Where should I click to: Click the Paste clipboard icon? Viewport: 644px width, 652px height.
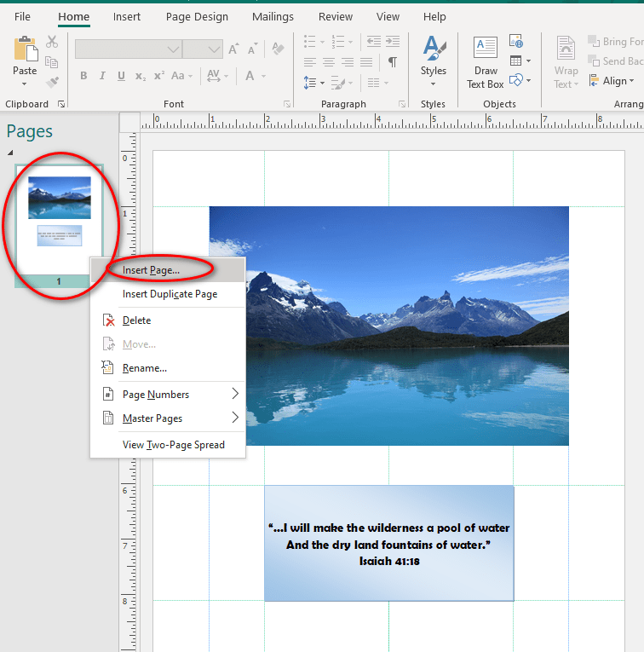coord(25,51)
